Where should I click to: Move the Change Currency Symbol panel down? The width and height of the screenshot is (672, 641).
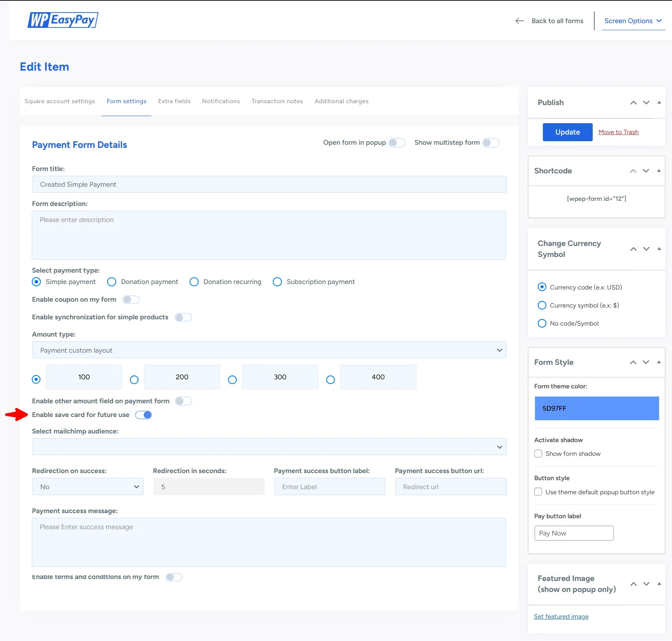point(646,249)
